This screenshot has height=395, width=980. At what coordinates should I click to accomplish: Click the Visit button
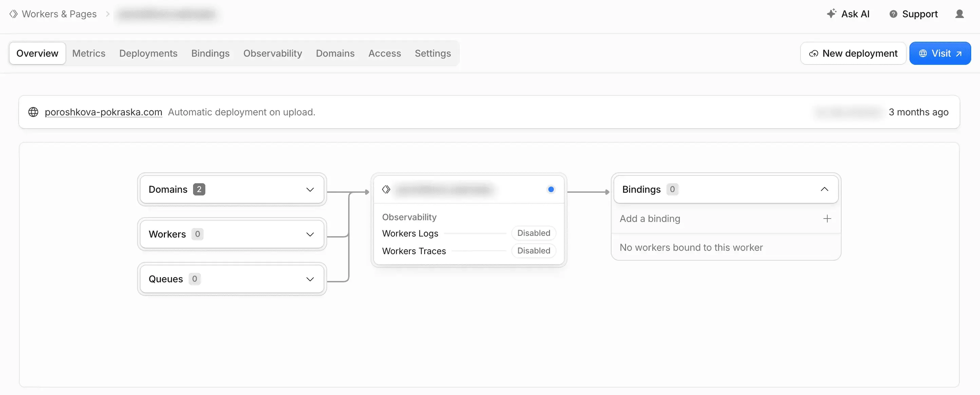click(940, 53)
